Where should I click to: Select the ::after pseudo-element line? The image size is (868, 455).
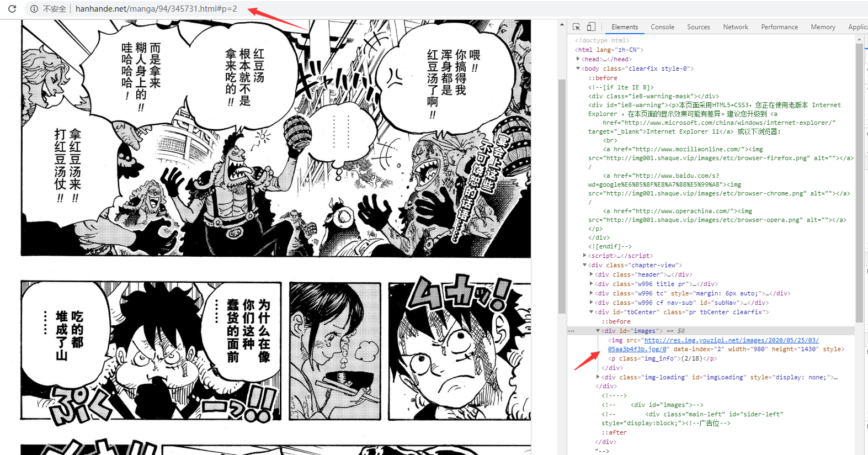(x=614, y=432)
